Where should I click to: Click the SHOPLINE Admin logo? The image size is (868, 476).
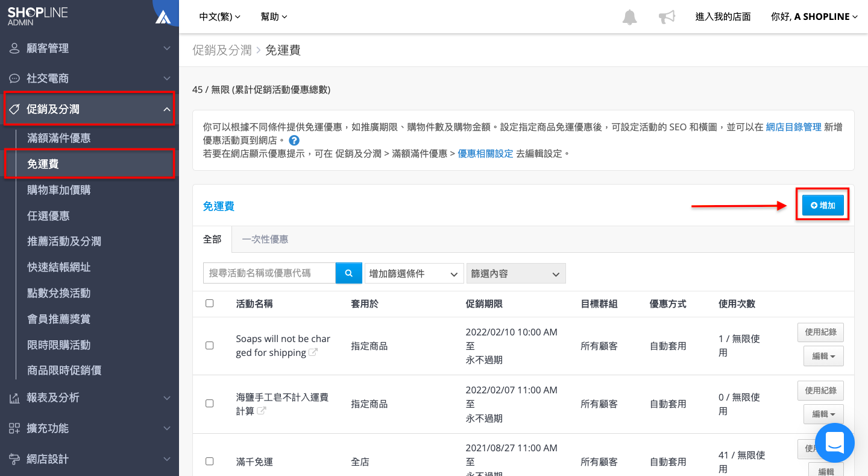coord(38,16)
